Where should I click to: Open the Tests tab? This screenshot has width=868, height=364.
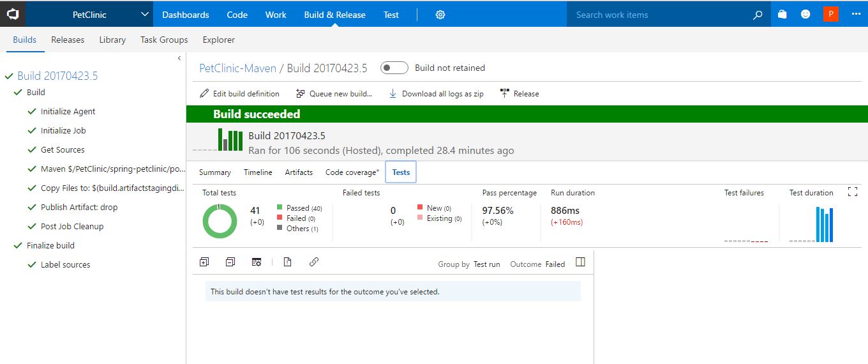click(x=401, y=172)
